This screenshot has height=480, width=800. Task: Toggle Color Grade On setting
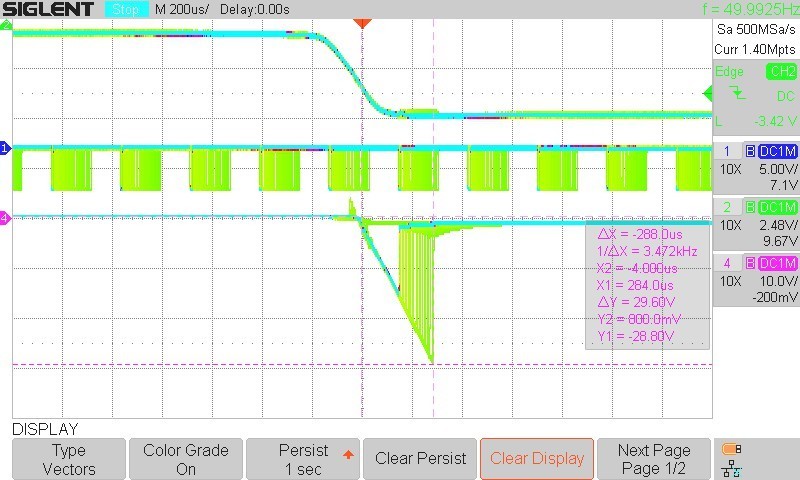(x=186, y=459)
